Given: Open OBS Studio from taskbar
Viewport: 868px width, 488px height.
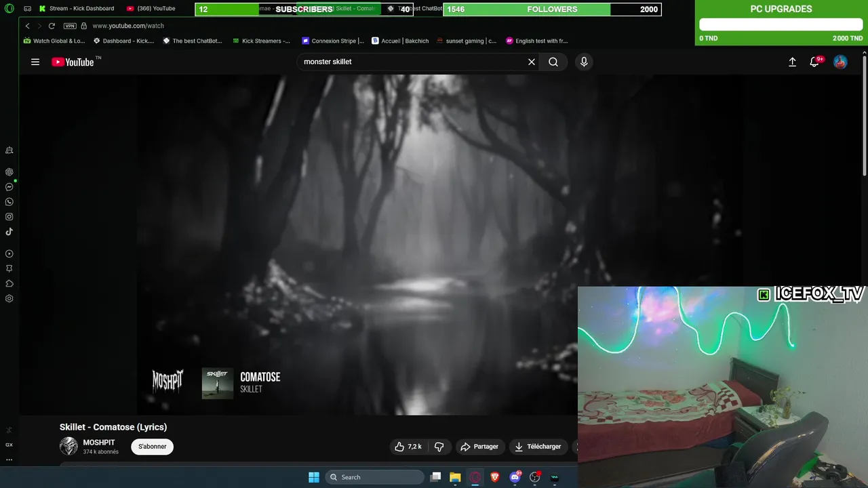Looking at the screenshot, I should point(535,477).
